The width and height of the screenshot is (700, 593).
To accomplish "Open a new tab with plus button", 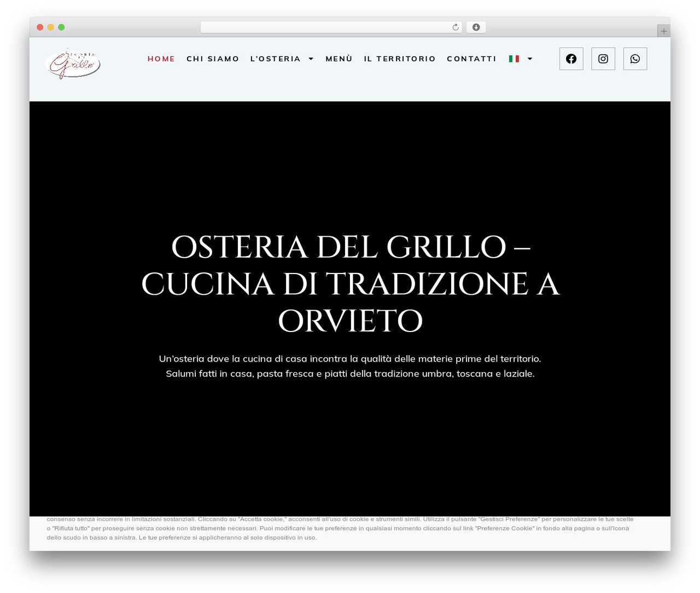I will pos(663,31).
